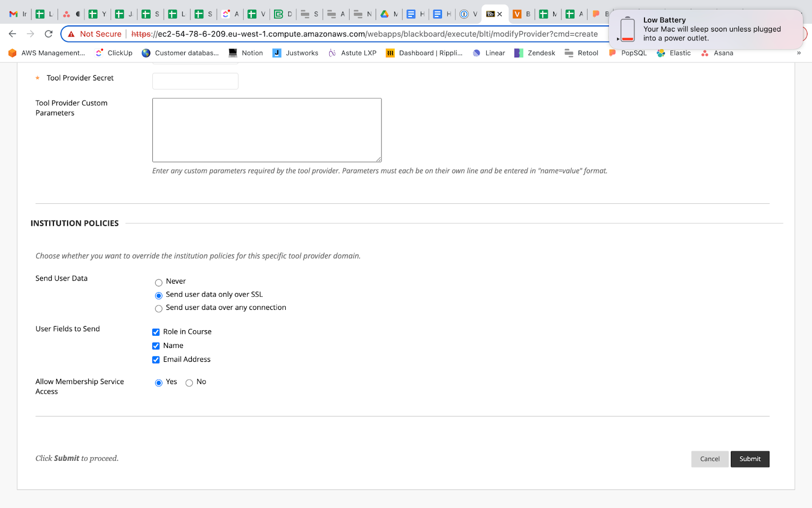Click the Submit button

[750, 459]
